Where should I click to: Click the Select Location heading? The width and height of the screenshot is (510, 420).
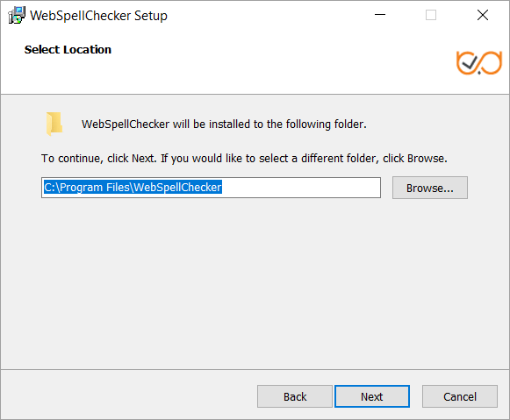pos(68,49)
